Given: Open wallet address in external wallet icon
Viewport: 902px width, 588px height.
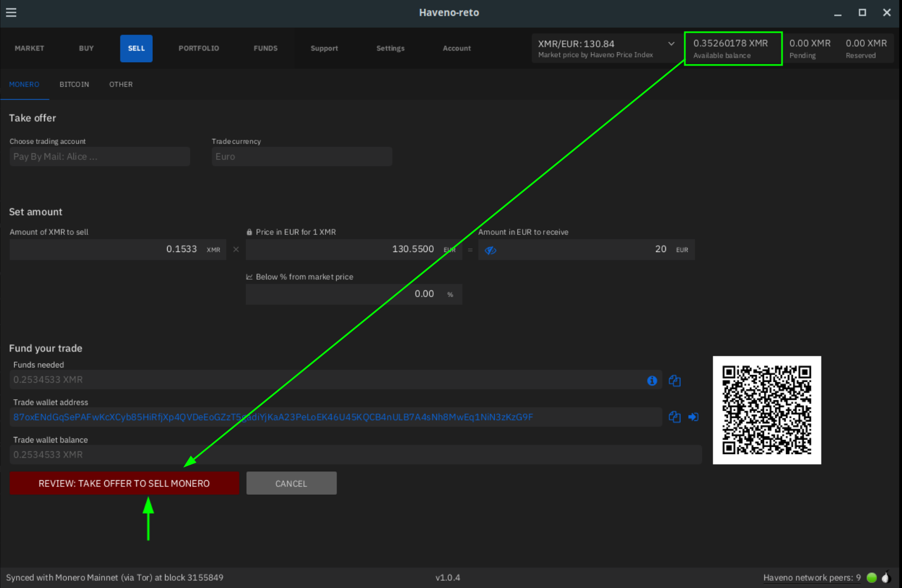Looking at the screenshot, I should click(x=693, y=417).
